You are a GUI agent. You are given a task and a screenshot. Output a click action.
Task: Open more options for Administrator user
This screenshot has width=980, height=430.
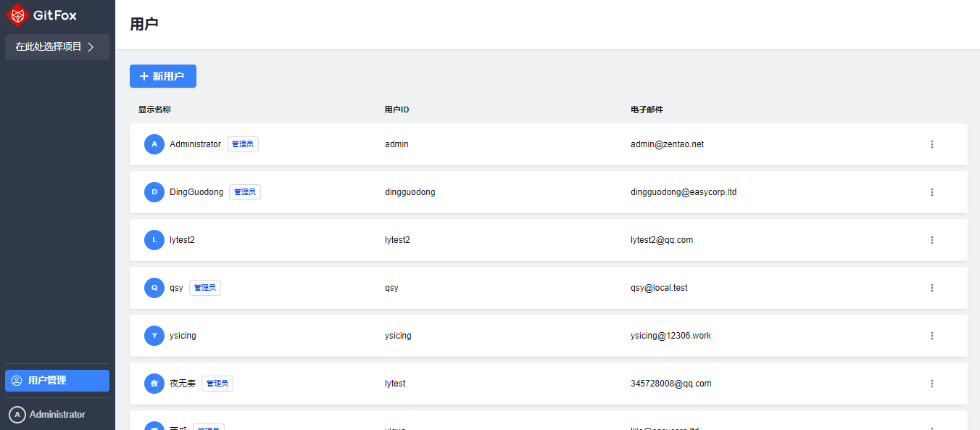click(x=932, y=144)
